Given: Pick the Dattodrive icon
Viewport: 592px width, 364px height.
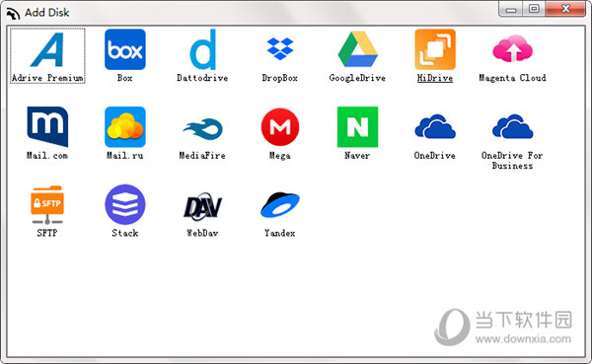Looking at the screenshot, I should coord(202,49).
